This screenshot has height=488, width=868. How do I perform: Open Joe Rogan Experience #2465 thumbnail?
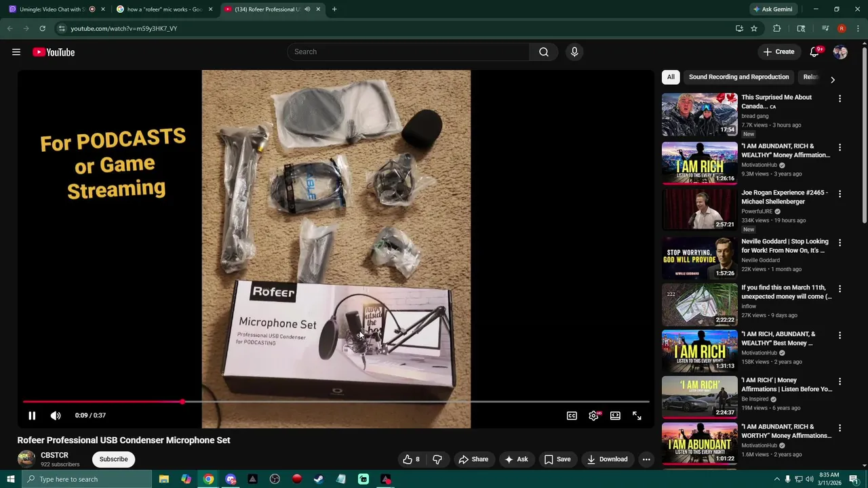pos(699,209)
